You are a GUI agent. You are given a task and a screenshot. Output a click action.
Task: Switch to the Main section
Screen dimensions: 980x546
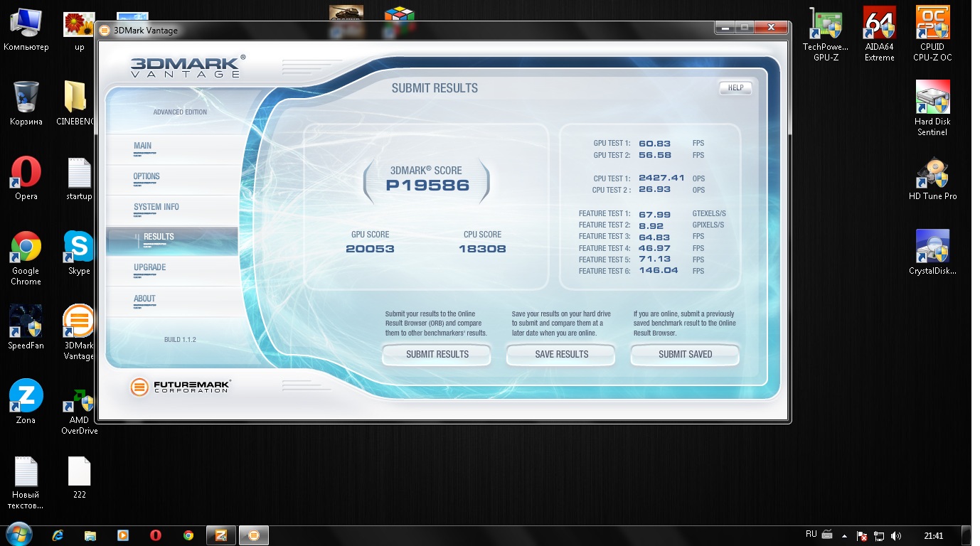143,146
